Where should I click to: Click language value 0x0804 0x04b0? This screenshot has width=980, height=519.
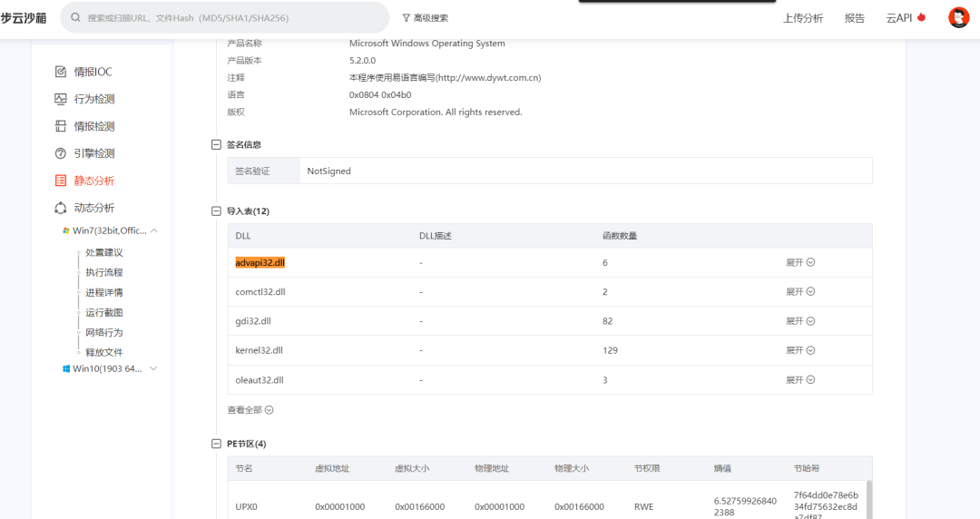[380, 95]
